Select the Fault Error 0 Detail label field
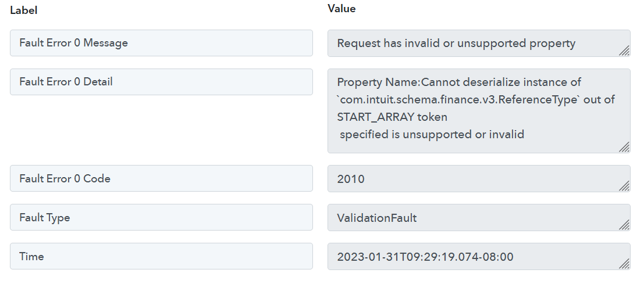644x284 pixels. (x=161, y=82)
